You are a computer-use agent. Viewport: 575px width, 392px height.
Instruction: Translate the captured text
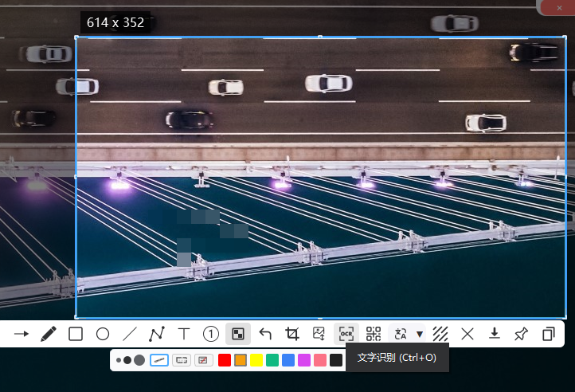[x=401, y=334]
